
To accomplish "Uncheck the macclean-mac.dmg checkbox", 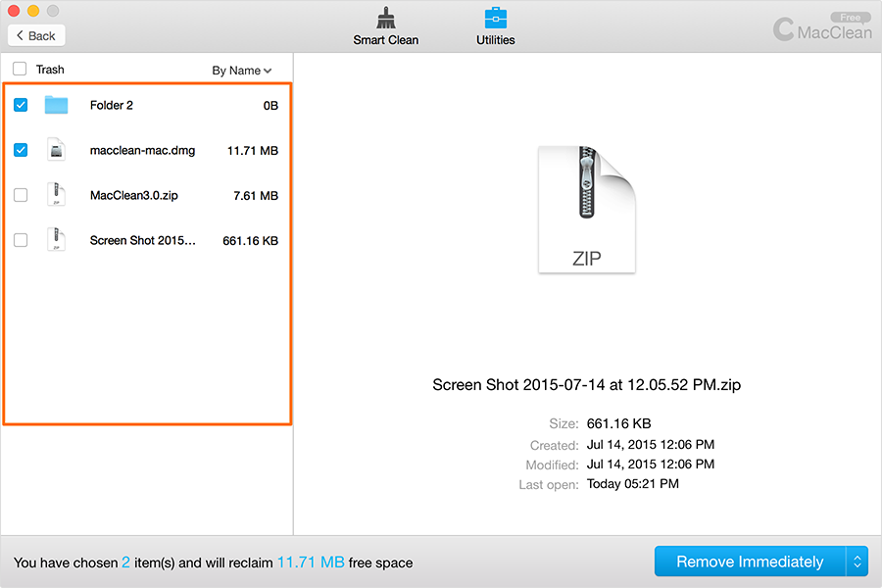I will pos(21,150).
